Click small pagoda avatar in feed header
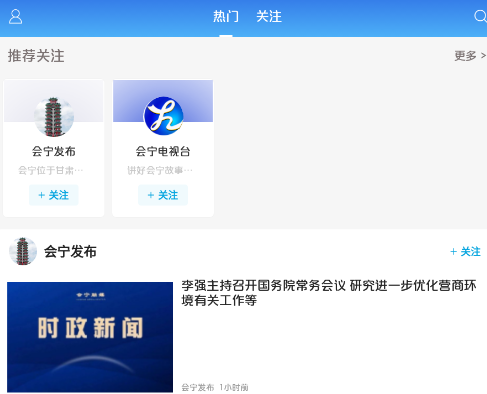Image resolution: width=487 pixels, height=394 pixels. 23,251
